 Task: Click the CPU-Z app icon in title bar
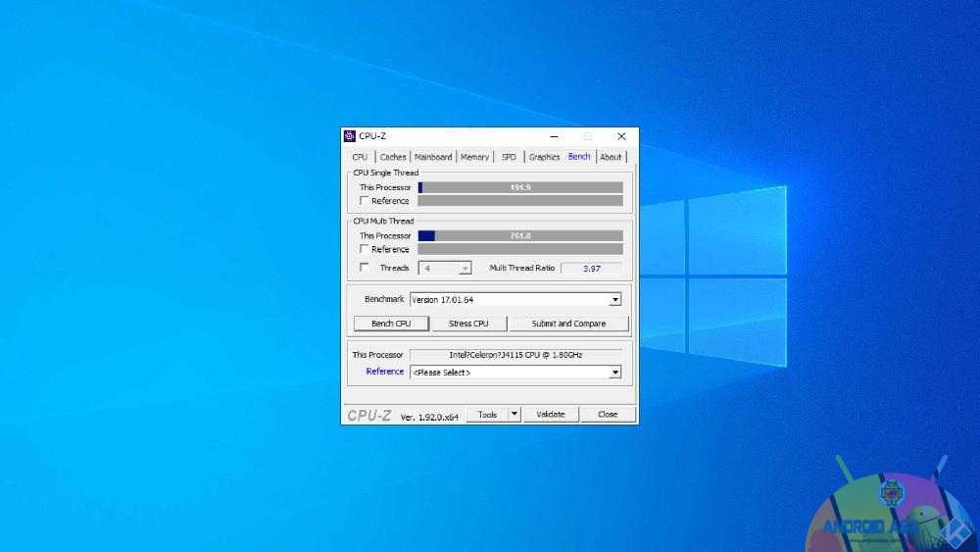(x=350, y=135)
